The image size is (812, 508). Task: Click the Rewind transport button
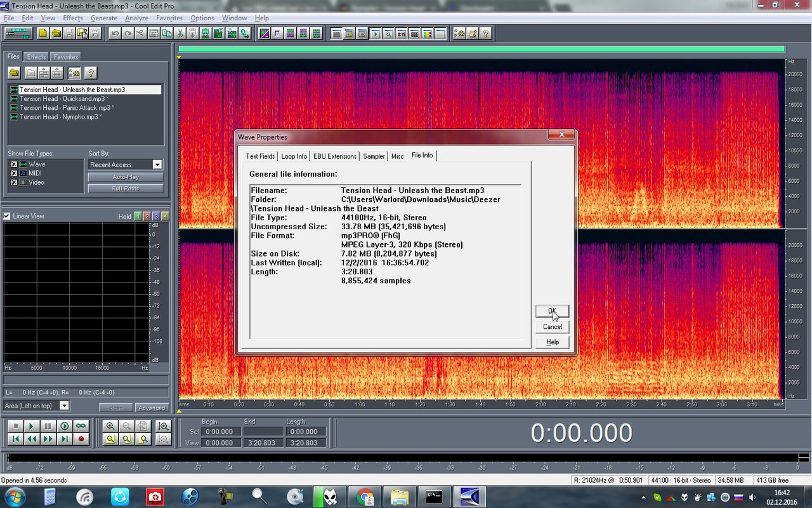32,439
